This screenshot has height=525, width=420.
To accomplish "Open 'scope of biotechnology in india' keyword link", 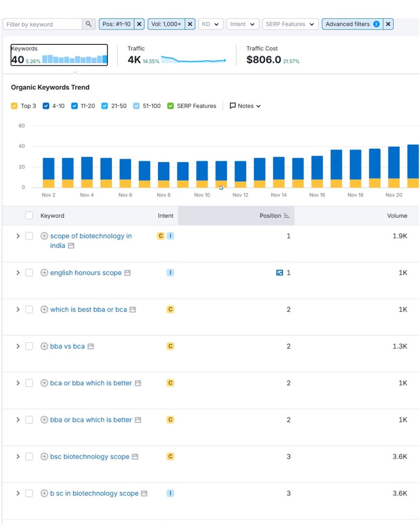I will tap(91, 236).
